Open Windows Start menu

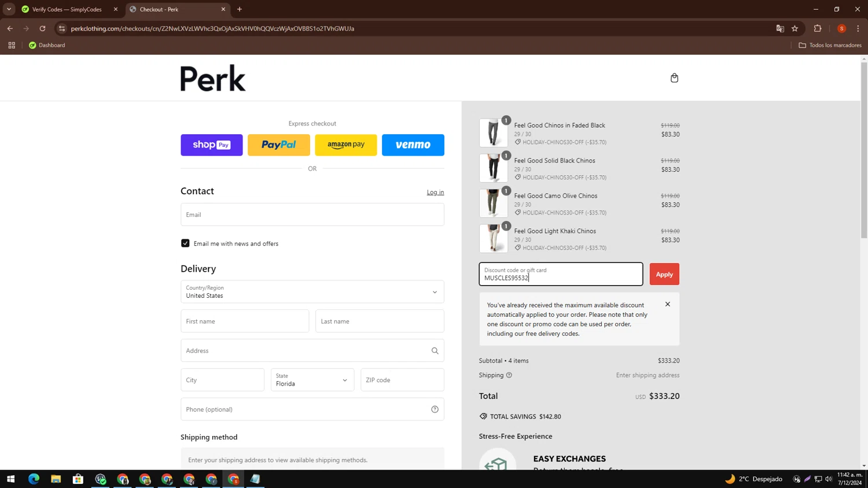[x=10, y=479]
